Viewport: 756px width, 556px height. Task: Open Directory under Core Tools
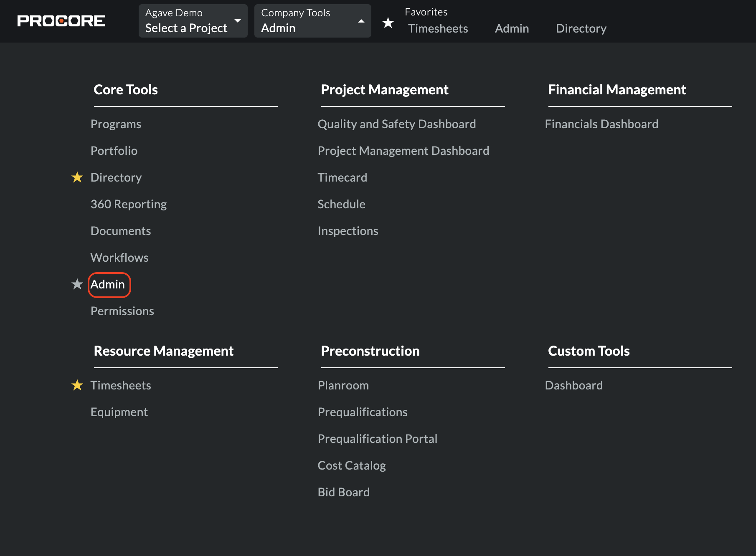click(x=116, y=177)
